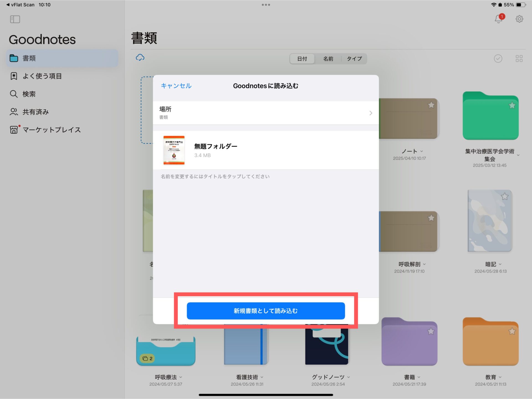Toggle the sidebar panel icon
This screenshot has width=532, height=399.
point(15,19)
